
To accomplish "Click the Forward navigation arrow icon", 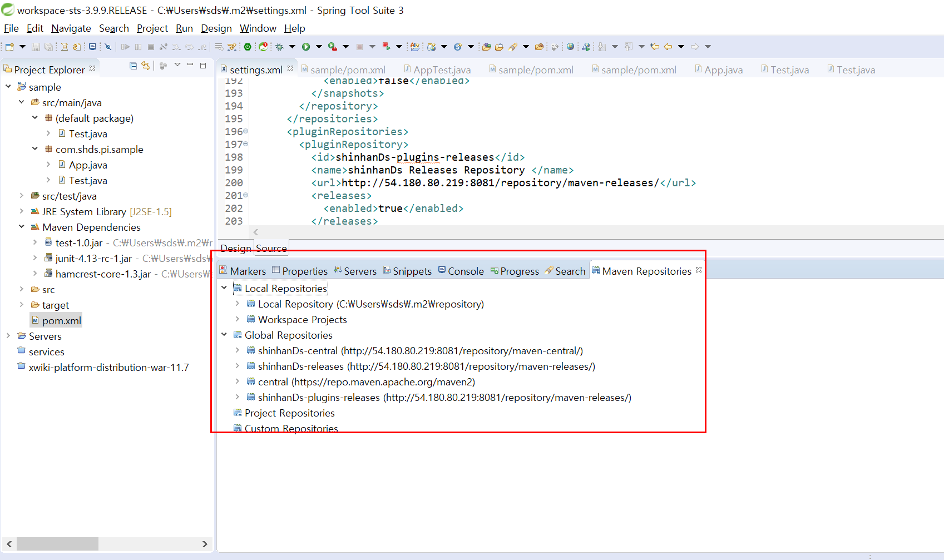I will tap(694, 47).
